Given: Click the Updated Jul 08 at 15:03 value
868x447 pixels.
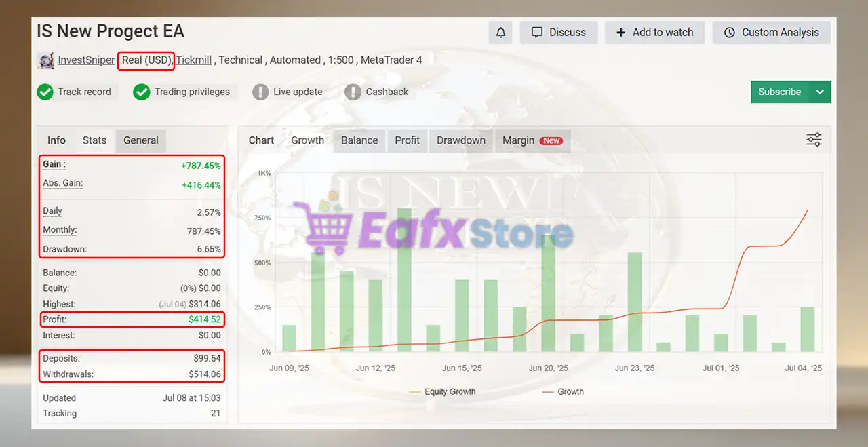Looking at the screenshot, I should click(x=191, y=398).
